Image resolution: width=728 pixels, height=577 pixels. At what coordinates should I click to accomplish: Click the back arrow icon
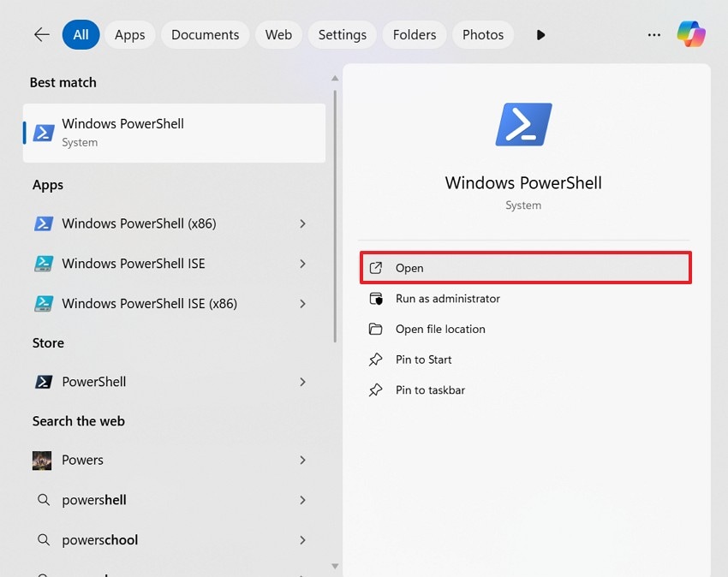click(x=41, y=34)
